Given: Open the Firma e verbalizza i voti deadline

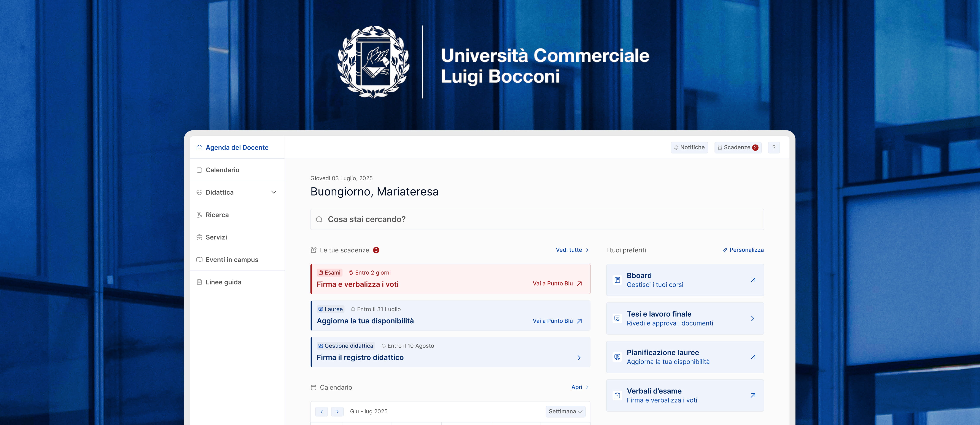Looking at the screenshot, I should coord(450,279).
